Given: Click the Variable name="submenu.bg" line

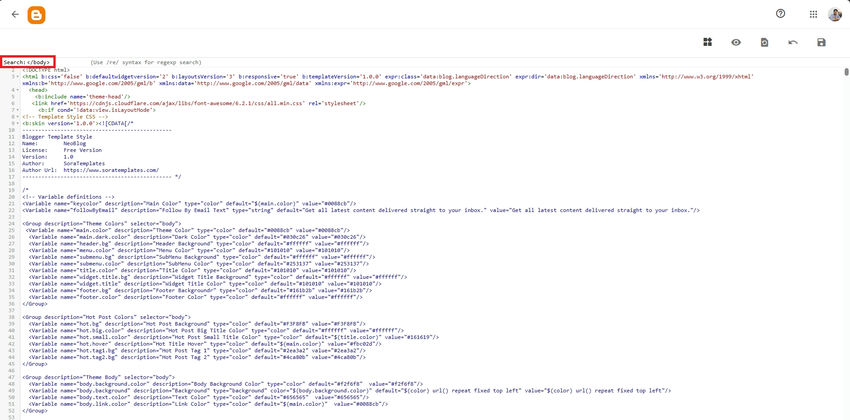Looking at the screenshot, I should pos(202,256).
